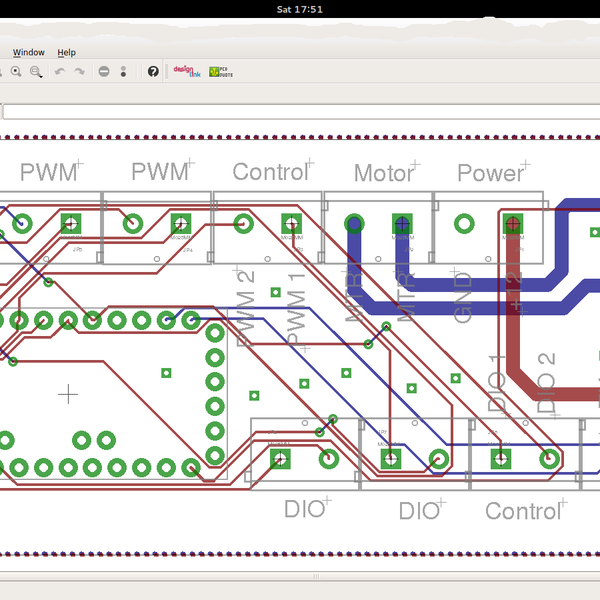Select the Power connector round pad
Screen dimensions: 600x600
(464, 224)
